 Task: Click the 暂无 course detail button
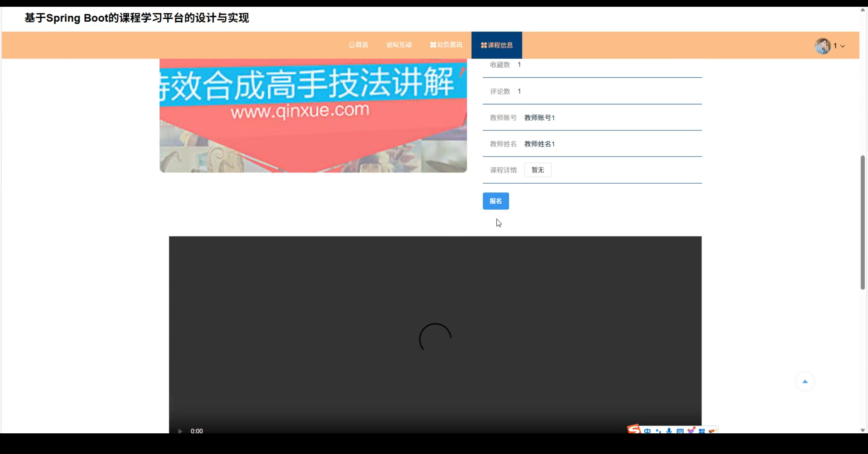pos(537,170)
